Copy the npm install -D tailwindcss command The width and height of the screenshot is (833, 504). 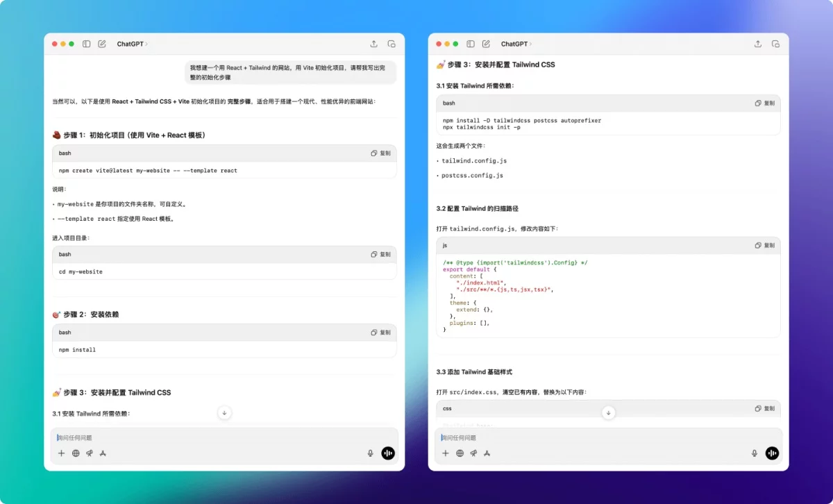coord(764,103)
